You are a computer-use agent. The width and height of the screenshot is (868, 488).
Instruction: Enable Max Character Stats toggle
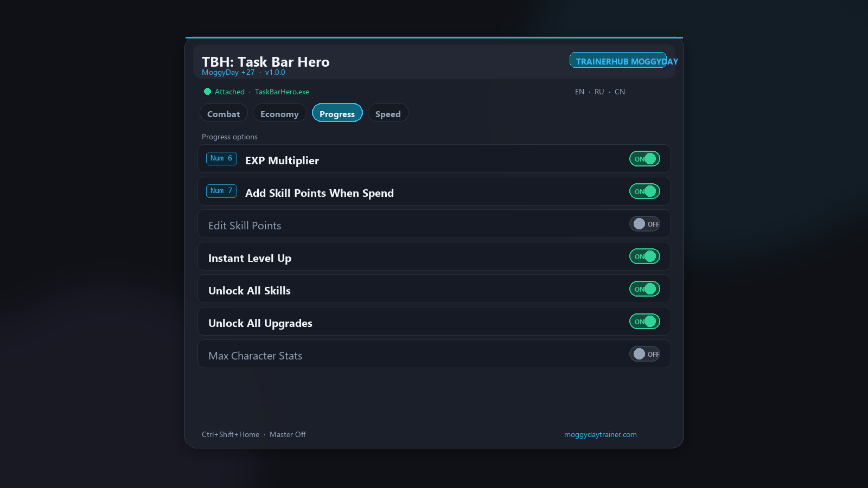tap(644, 354)
